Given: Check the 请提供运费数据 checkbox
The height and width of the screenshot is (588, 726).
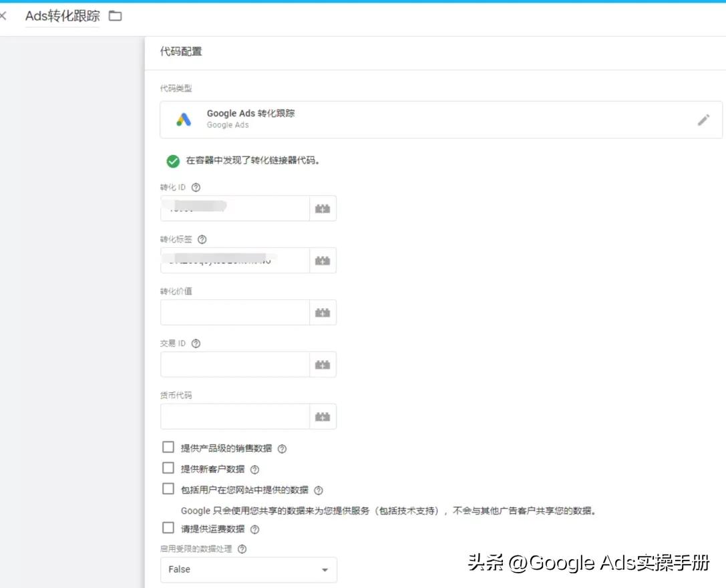Looking at the screenshot, I should coord(168,528).
